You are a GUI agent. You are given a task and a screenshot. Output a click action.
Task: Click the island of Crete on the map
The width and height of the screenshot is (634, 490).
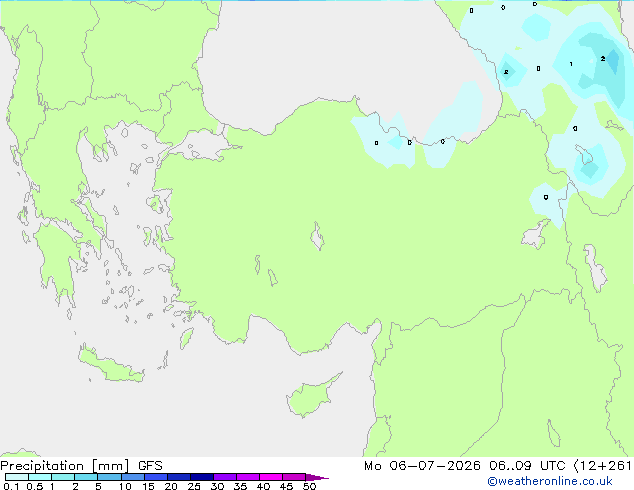(x=110, y=365)
